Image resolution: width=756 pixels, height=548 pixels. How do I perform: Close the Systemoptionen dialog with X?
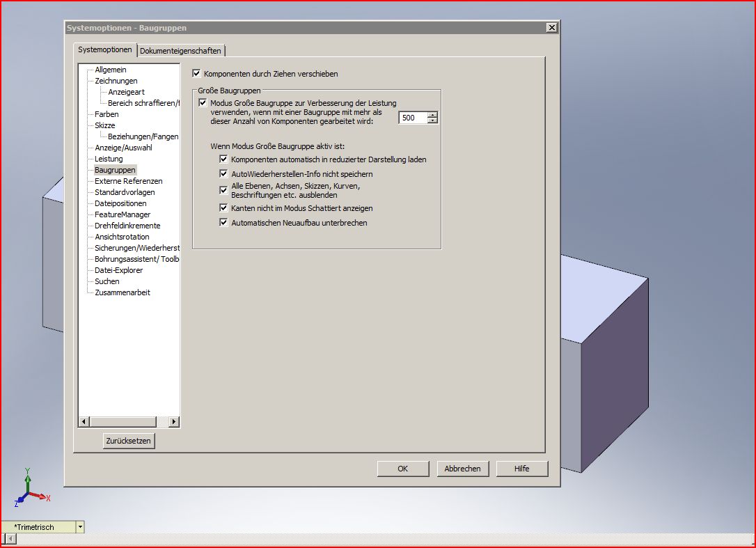(552, 27)
